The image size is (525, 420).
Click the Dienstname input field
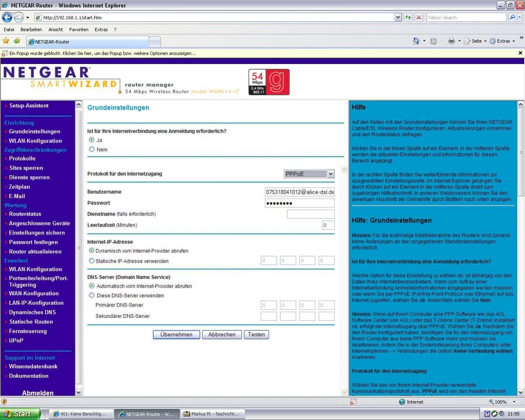click(311, 214)
